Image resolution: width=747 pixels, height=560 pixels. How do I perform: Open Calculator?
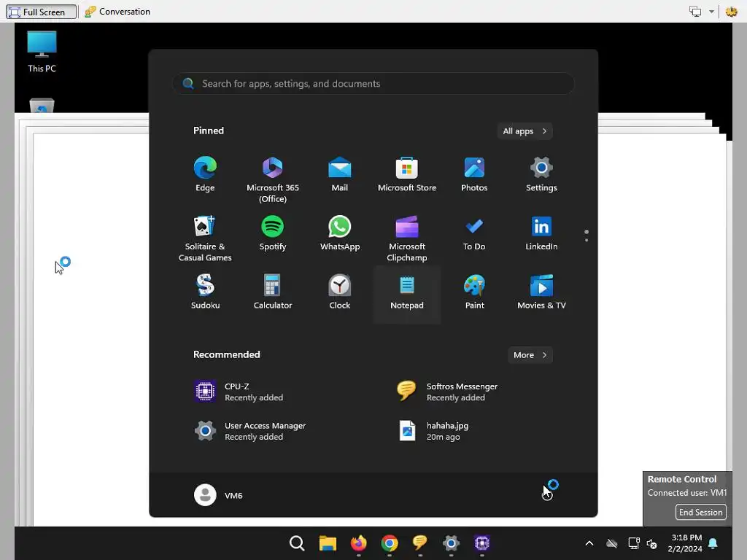[273, 292]
